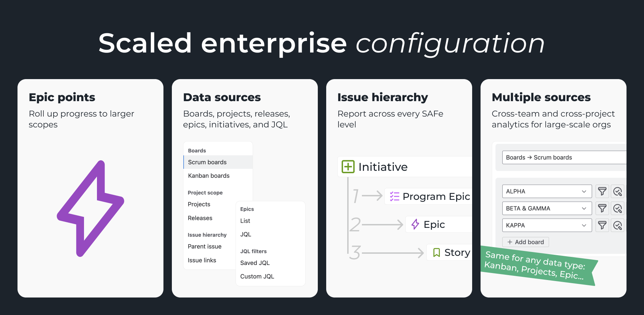Select the filter icon for BETA & GAMMA
The image size is (644, 315).
[x=602, y=208]
